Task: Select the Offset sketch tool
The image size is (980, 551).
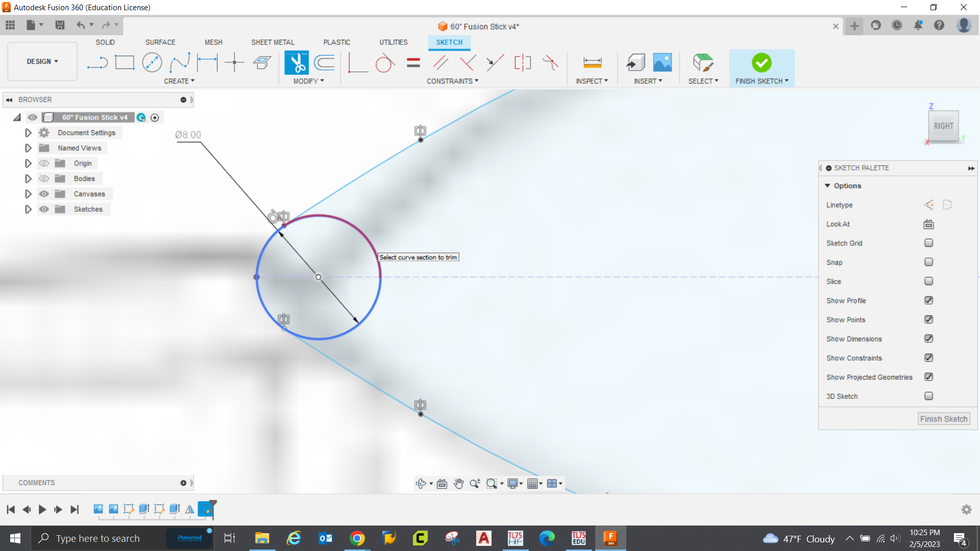Action: pos(325,62)
